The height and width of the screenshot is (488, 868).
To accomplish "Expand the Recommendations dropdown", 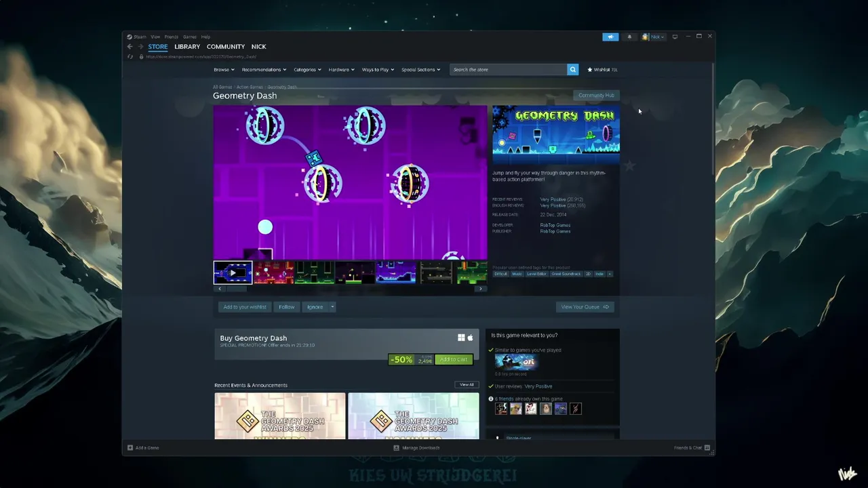I will (x=264, y=69).
